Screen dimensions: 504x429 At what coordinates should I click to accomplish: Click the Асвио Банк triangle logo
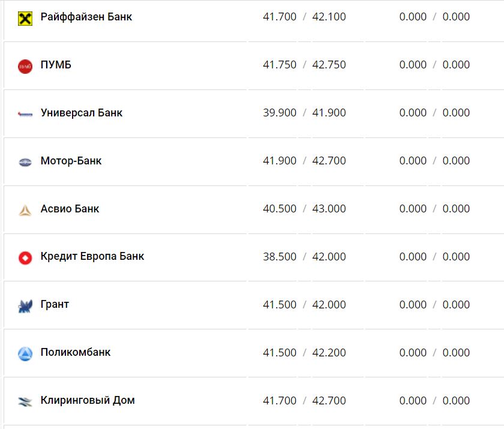click(x=25, y=210)
